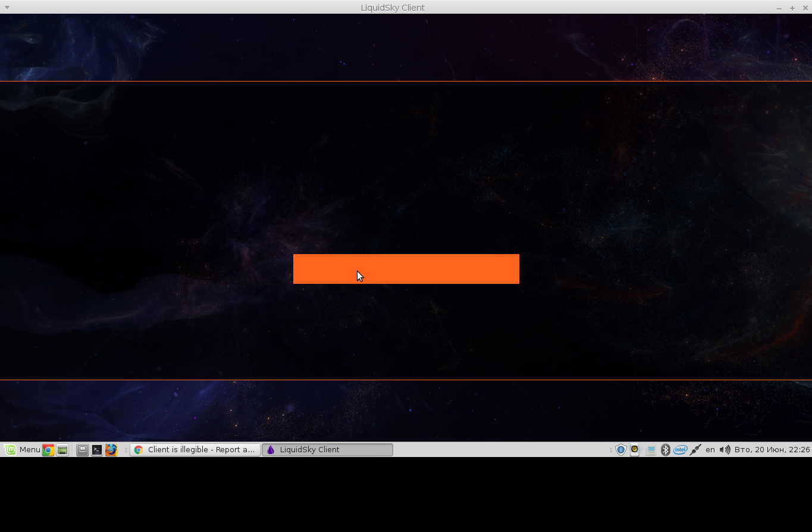Launch Firefox from the panel

coord(111,450)
